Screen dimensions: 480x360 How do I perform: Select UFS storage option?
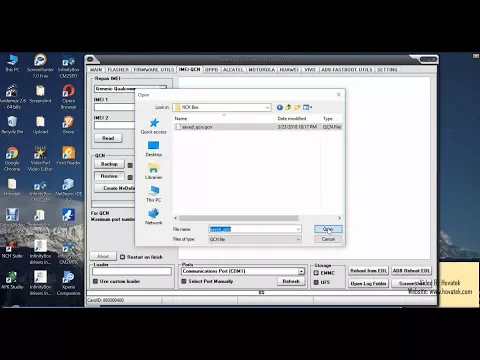[x=316, y=282]
